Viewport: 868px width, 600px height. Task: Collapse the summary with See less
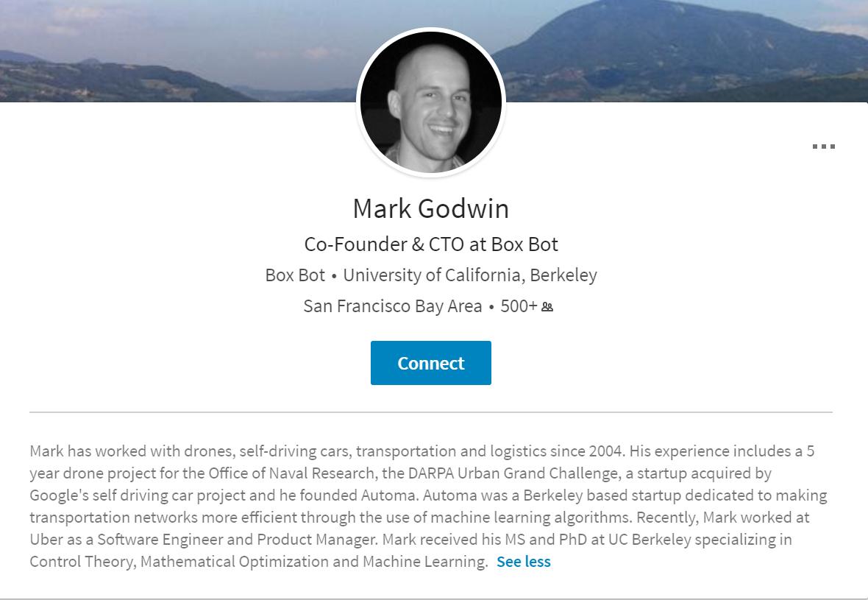pos(523,562)
